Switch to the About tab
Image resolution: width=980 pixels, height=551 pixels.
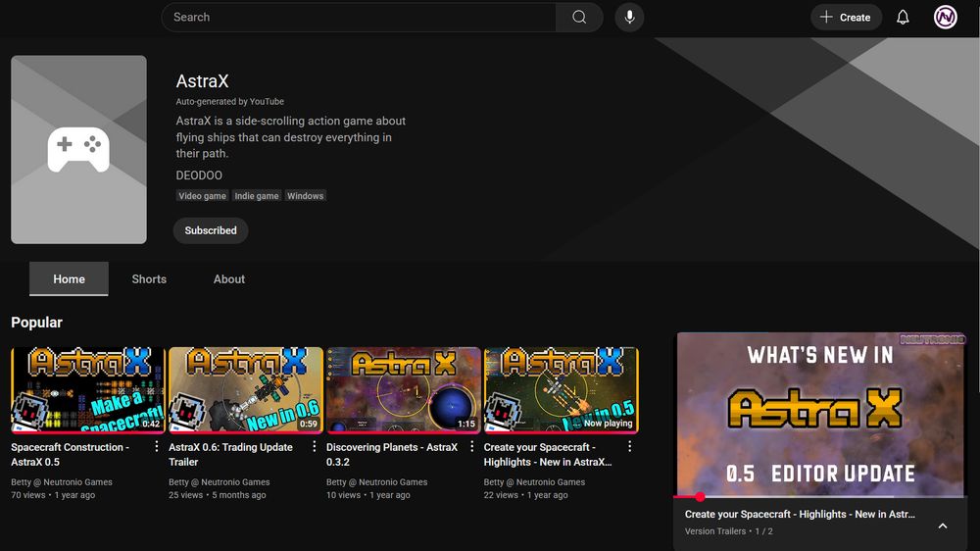click(228, 279)
